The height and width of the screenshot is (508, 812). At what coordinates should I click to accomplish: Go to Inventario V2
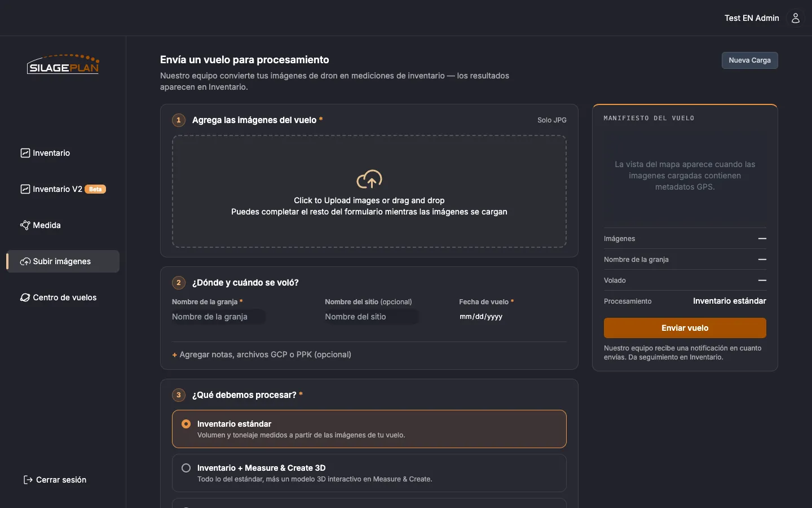(x=63, y=189)
